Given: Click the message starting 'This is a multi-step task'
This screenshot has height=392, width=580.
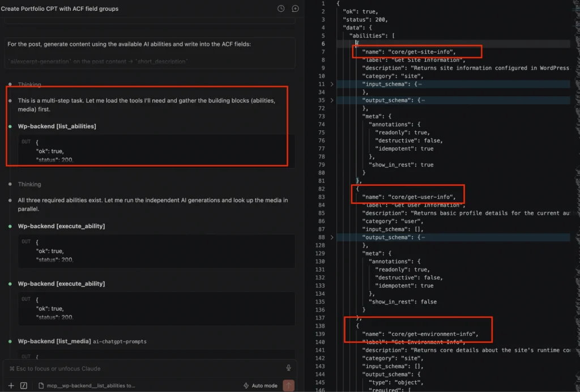Looking at the screenshot, I should coord(147,105).
